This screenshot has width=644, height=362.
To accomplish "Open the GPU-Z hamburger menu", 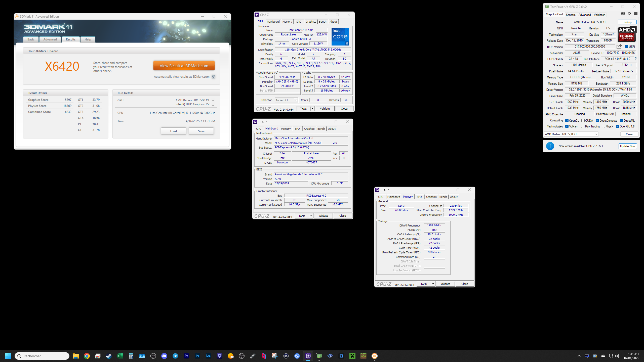I will pyautogui.click(x=636, y=14).
